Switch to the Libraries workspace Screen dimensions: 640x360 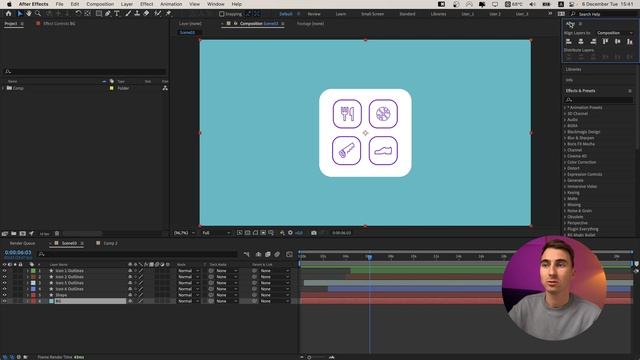coord(438,14)
